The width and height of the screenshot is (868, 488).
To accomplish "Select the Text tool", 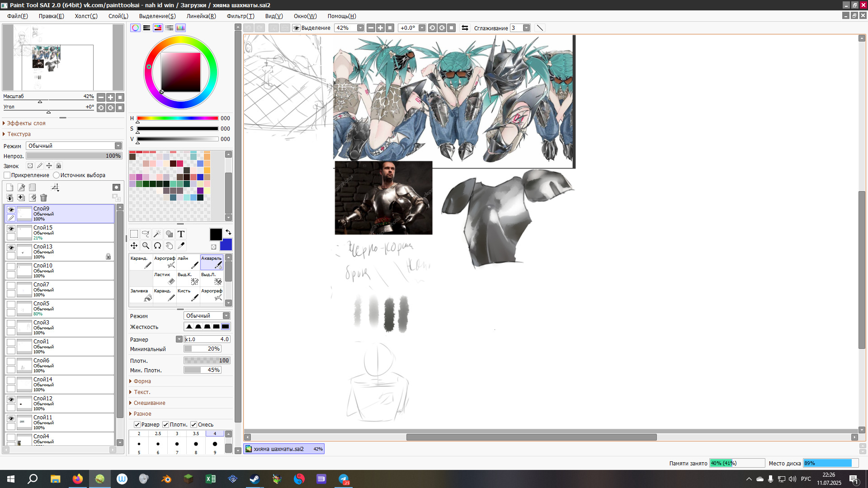I will click(181, 234).
